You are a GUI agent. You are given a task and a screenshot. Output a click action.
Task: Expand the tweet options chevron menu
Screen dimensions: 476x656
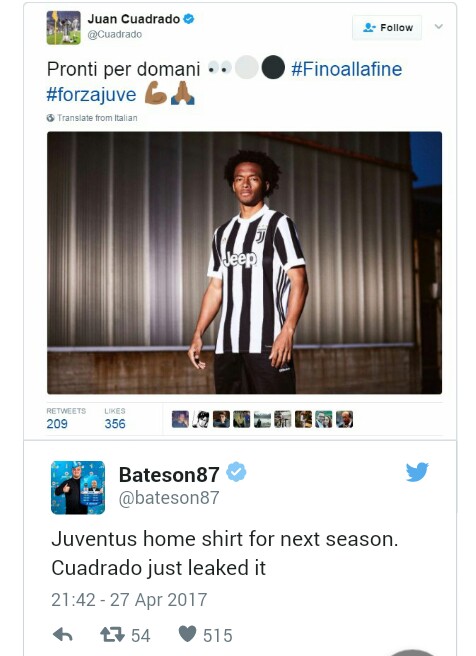click(x=438, y=27)
